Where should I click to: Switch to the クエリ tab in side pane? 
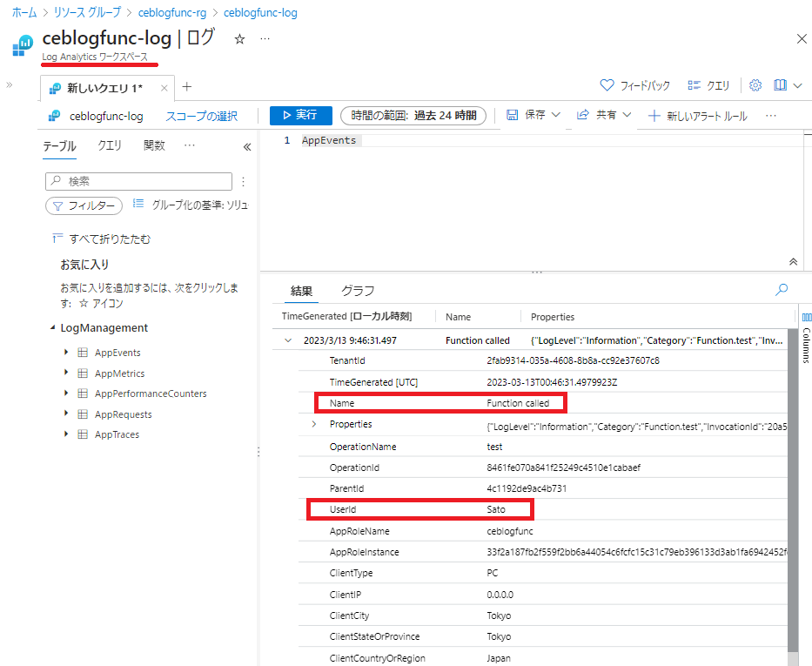110,145
